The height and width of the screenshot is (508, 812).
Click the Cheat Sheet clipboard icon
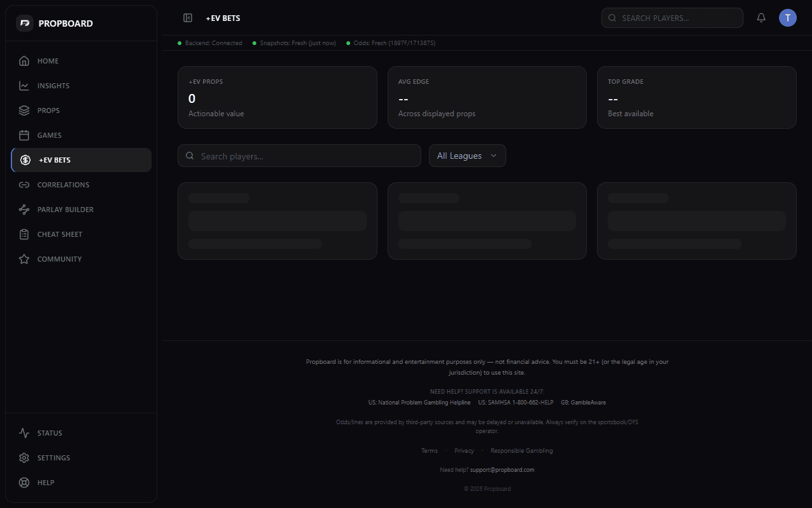click(x=23, y=234)
